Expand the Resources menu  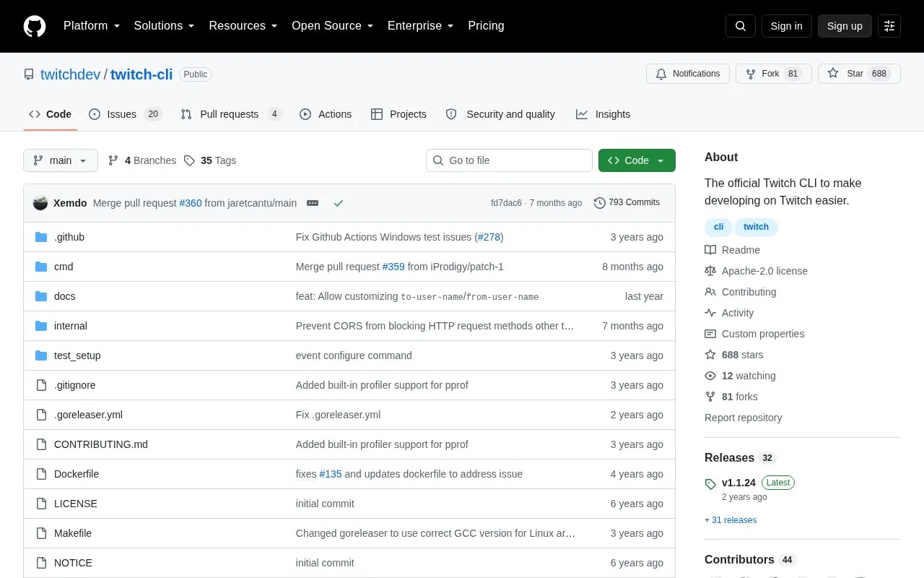(243, 26)
